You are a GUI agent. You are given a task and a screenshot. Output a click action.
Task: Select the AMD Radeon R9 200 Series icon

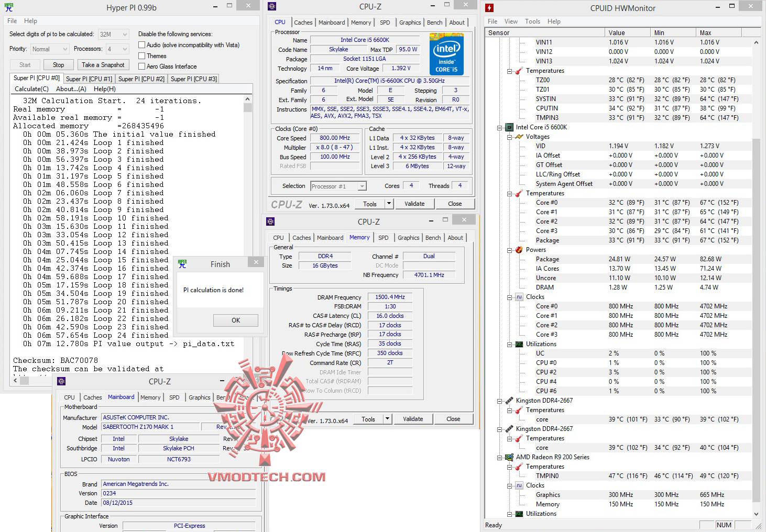[509, 457]
